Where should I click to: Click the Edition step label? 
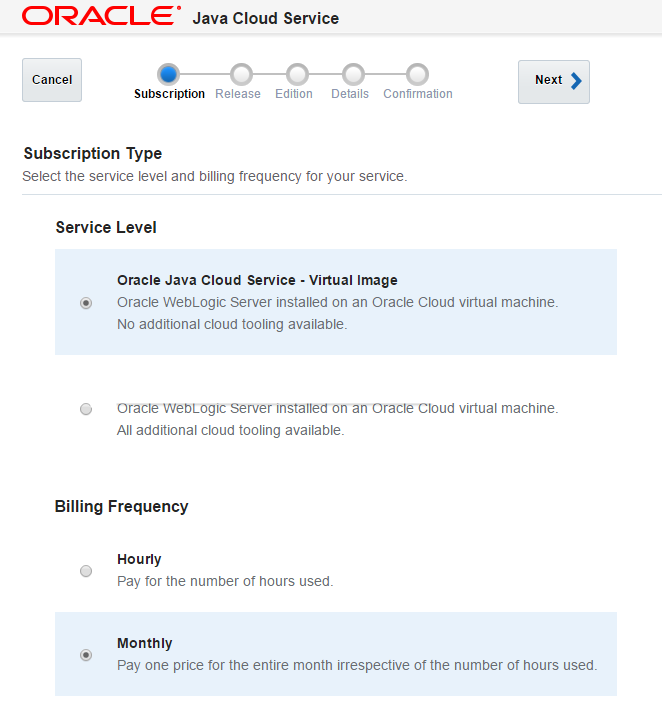click(294, 94)
